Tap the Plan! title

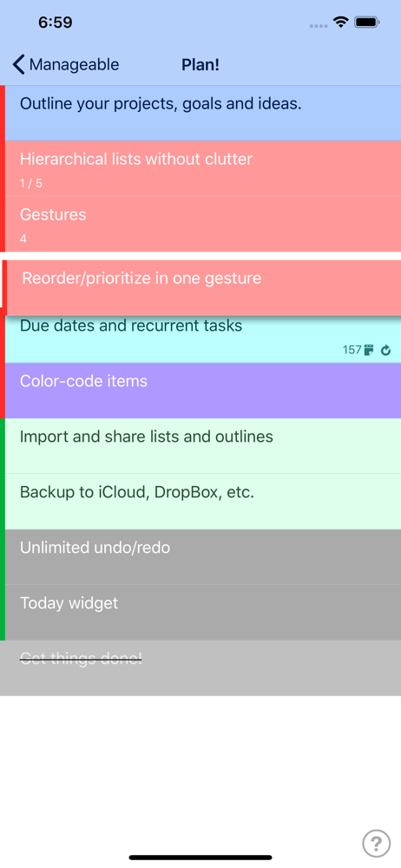point(200,65)
